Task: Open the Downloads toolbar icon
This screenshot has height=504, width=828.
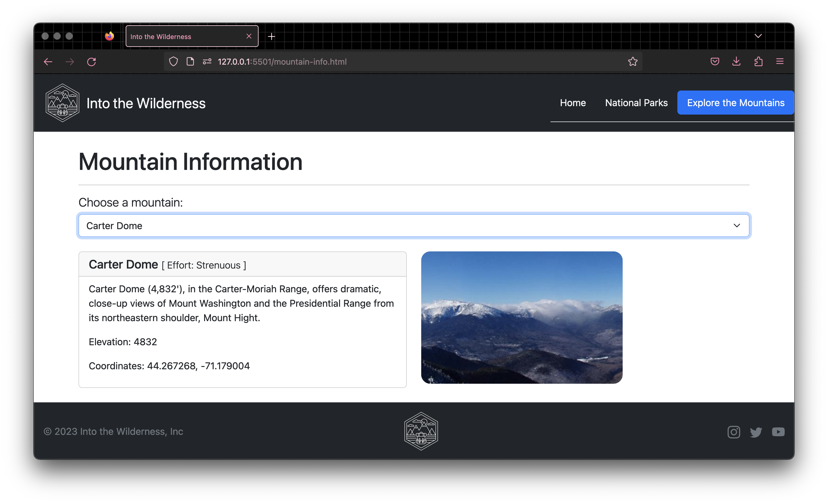Action: coord(736,61)
